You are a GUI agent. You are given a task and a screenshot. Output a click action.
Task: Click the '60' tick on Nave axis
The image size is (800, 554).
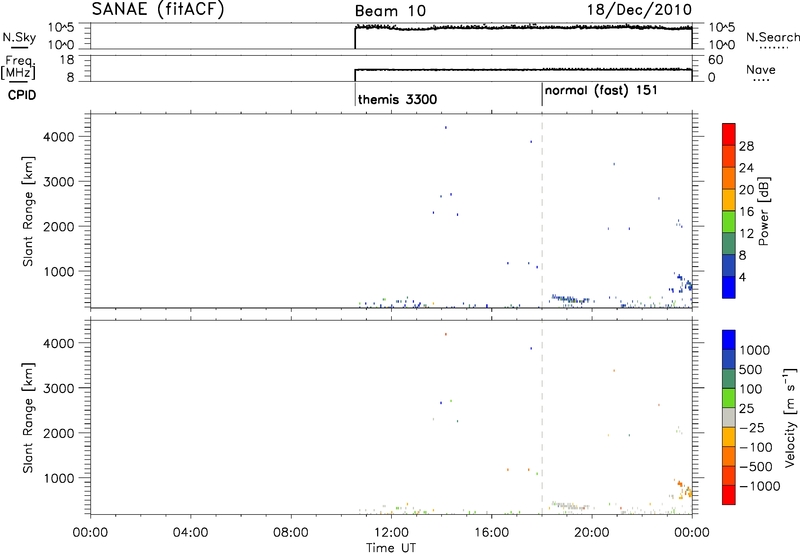[x=715, y=60]
